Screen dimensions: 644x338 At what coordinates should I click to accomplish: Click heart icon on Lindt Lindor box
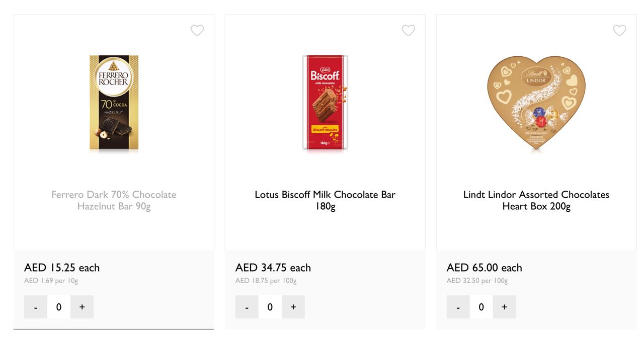tap(619, 31)
